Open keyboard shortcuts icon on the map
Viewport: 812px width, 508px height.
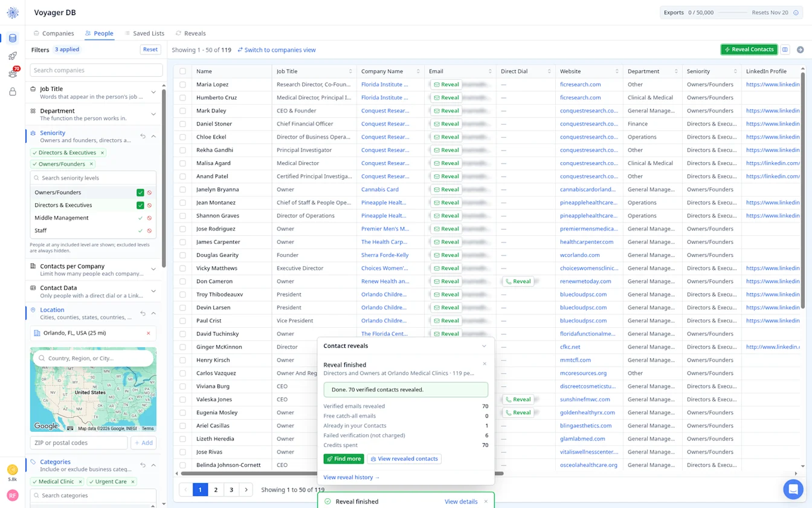(x=71, y=428)
